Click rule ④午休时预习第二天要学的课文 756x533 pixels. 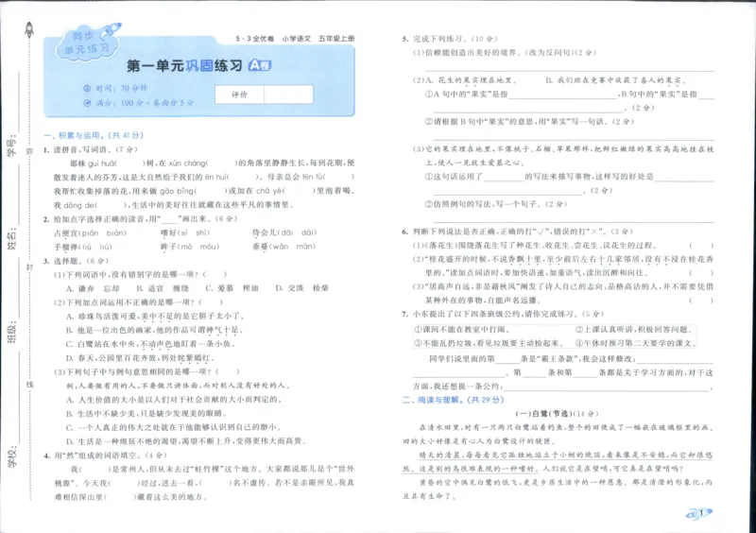tap(635, 343)
